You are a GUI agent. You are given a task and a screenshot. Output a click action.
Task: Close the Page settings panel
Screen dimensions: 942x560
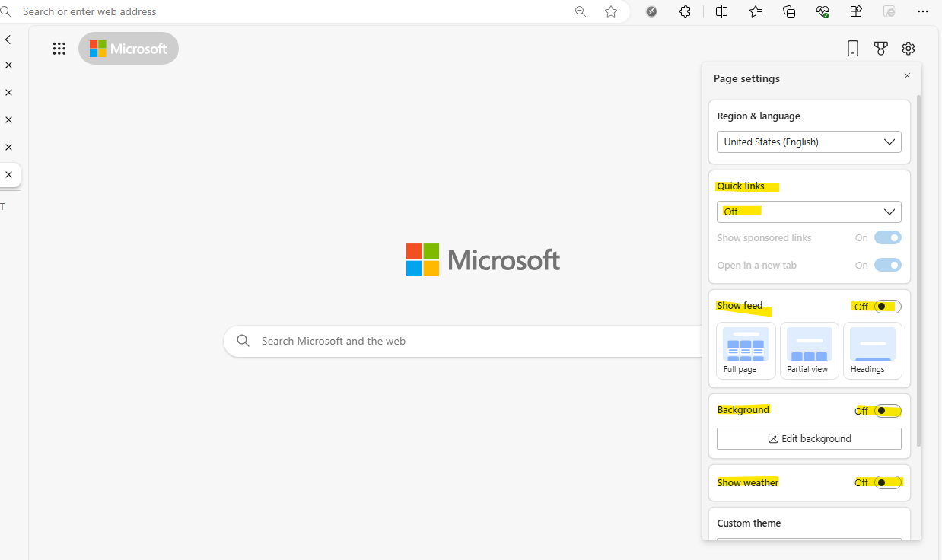907,76
